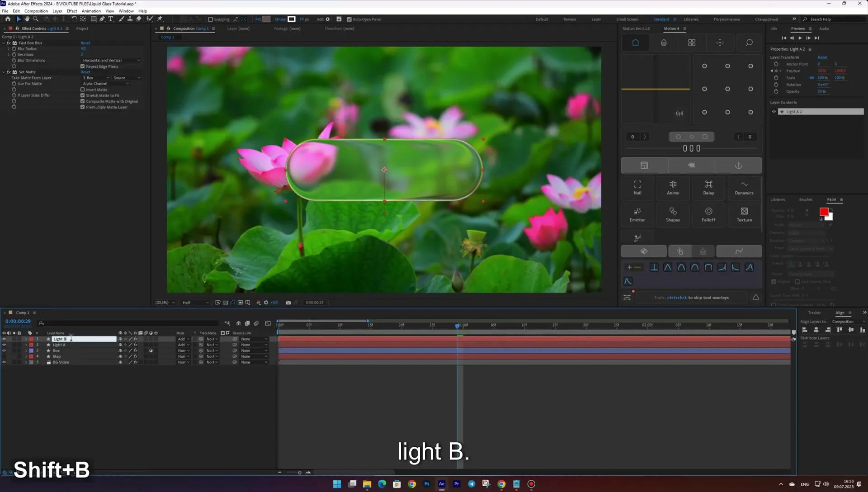Select the Zoom tool in toolbar
This screenshot has width=868, height=492.
36,19
